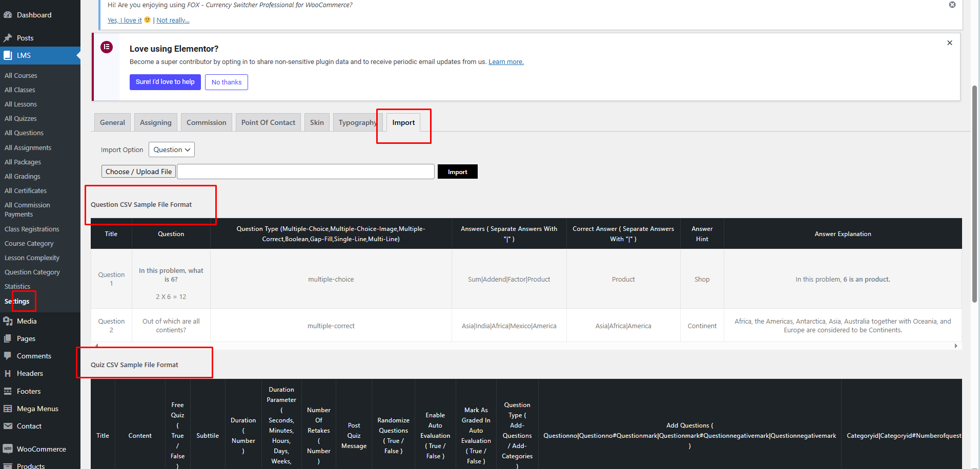The width and height of the screenshot is (980, 469).
Task: Click the Choose / Upload File button
Action: coord(138,172)
